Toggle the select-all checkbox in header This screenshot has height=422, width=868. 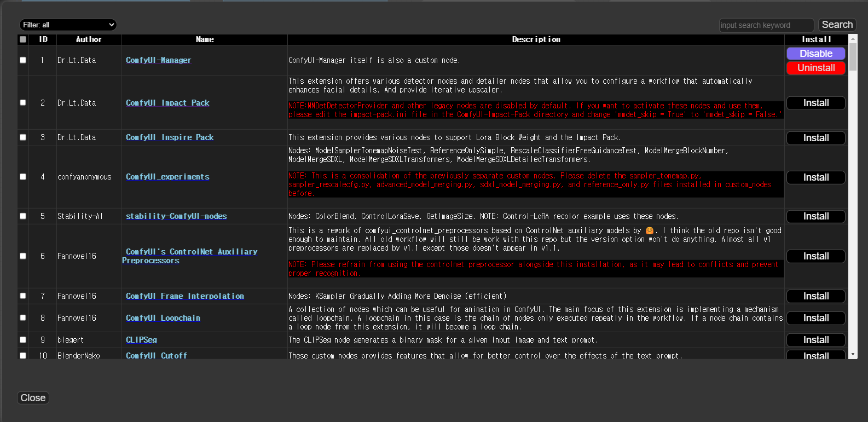(23, 39)
